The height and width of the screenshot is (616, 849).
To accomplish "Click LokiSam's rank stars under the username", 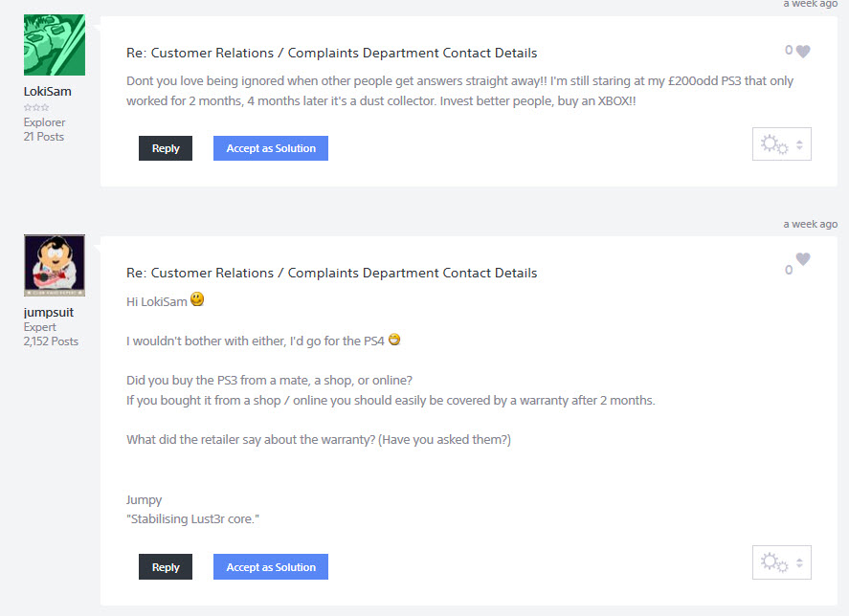I will click(34, 108).
